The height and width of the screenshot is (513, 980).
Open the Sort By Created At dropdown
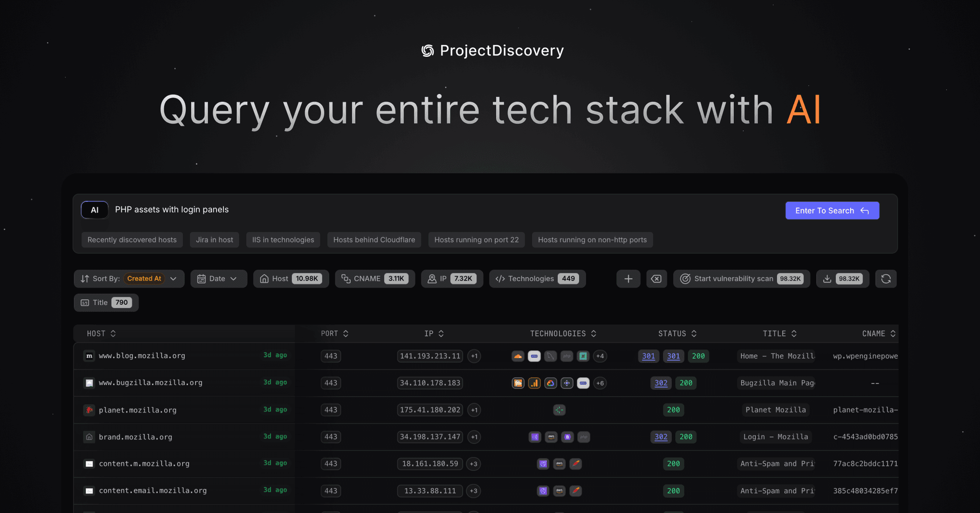129,279
